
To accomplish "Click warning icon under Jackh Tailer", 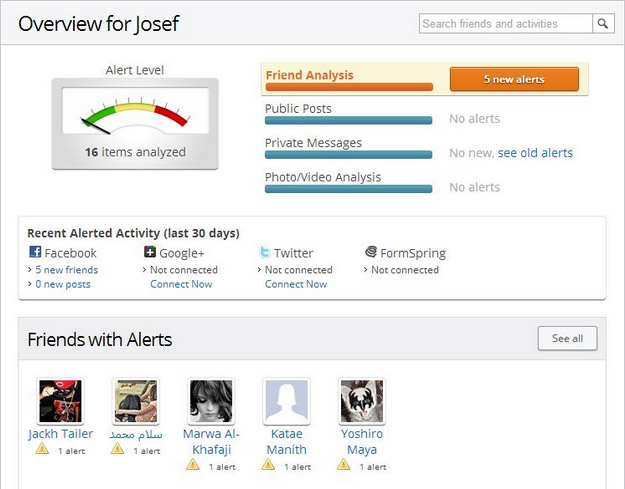I will pos(42,450).
